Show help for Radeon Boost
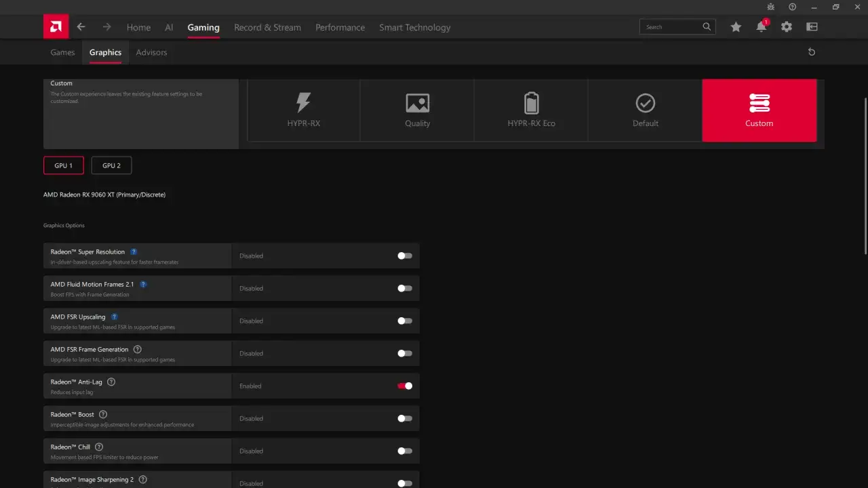 pyautogui.click(x=103, y=415)
